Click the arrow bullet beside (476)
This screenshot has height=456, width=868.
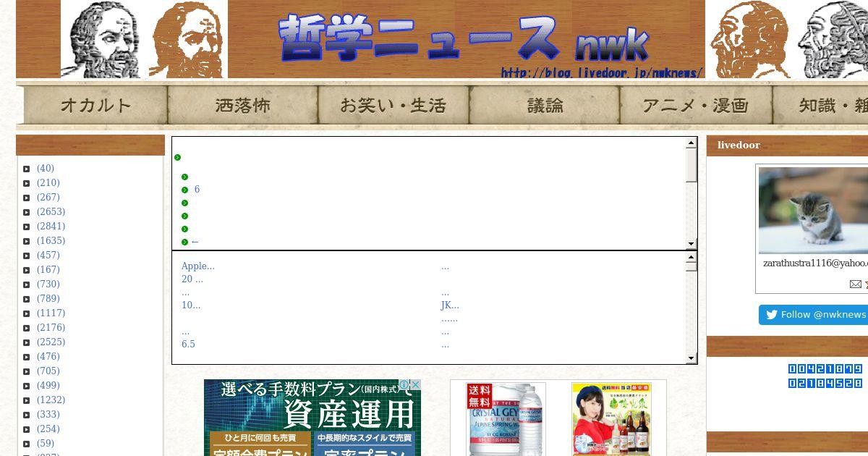click(27, 358)
